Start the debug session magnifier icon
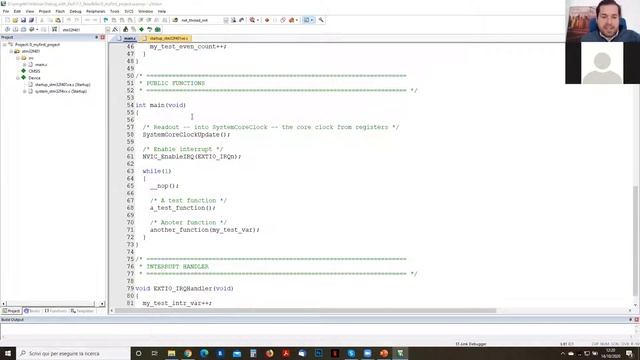This screenshot has width=640, height=360. (x=253, y=20)
